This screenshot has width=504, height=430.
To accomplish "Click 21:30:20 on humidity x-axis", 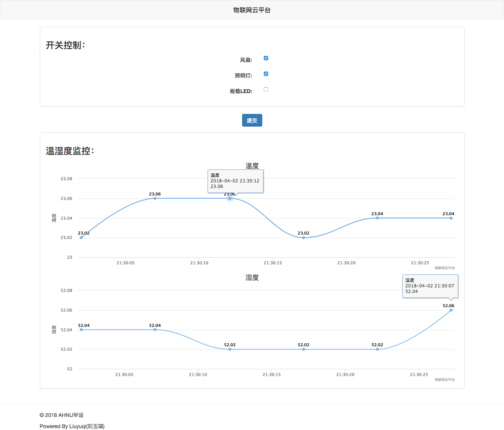I will click(x=345, y=375).
